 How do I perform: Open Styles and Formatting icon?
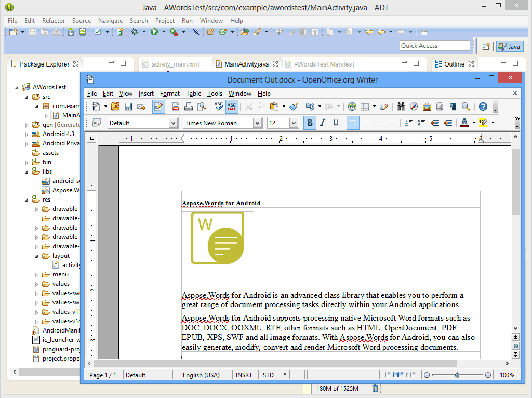(x=96, y=123)
